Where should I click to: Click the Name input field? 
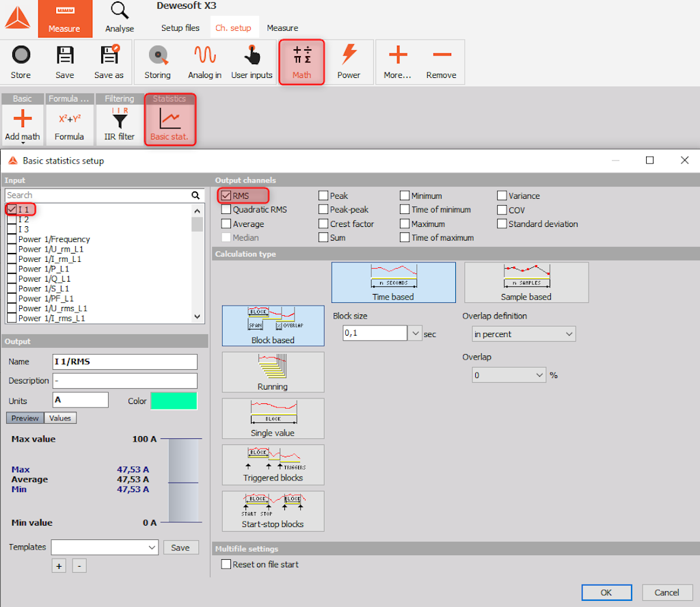(125, 362)
